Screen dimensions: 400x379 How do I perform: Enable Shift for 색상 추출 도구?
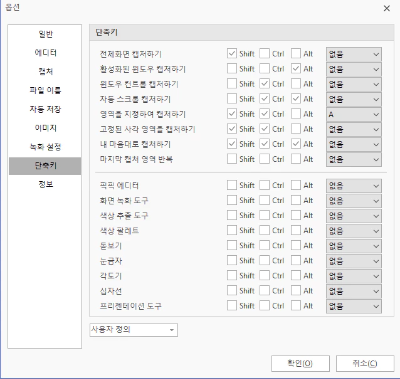[232, 215]
